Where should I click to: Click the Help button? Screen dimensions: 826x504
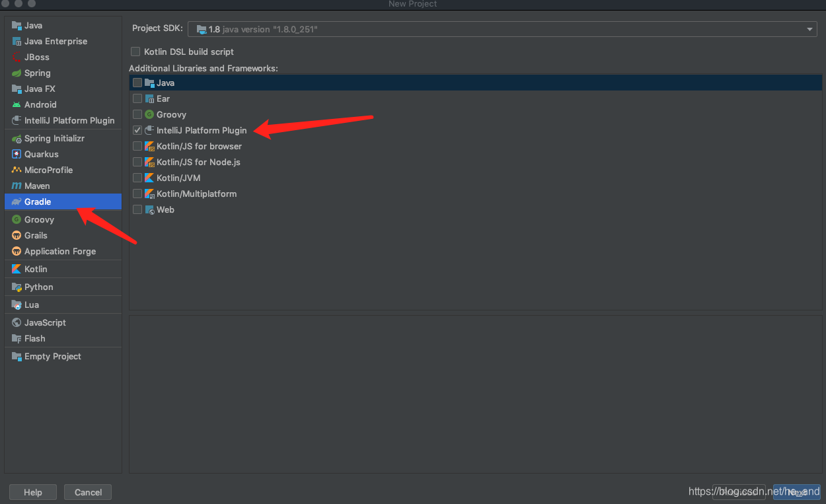pos(33,492)
